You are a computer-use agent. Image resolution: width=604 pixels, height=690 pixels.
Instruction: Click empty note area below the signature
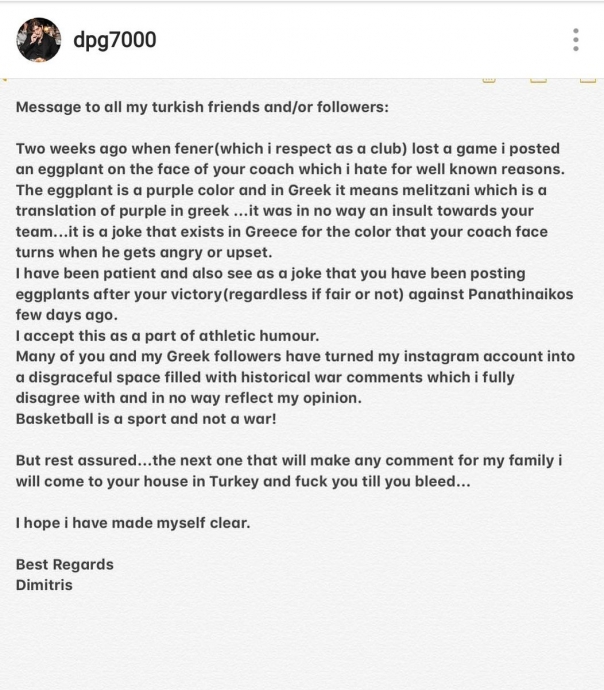302,640
